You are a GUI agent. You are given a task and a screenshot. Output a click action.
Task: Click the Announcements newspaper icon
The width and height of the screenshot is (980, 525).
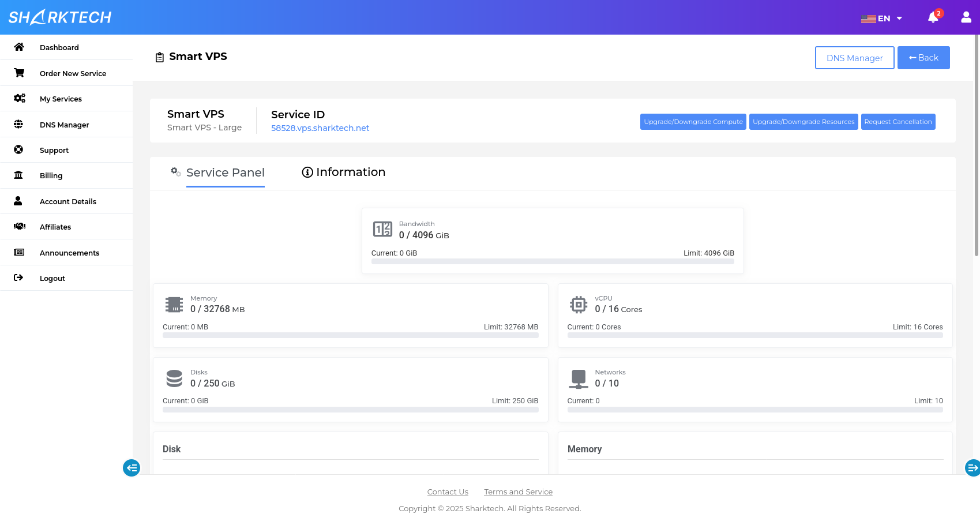(x=19, y=252)
